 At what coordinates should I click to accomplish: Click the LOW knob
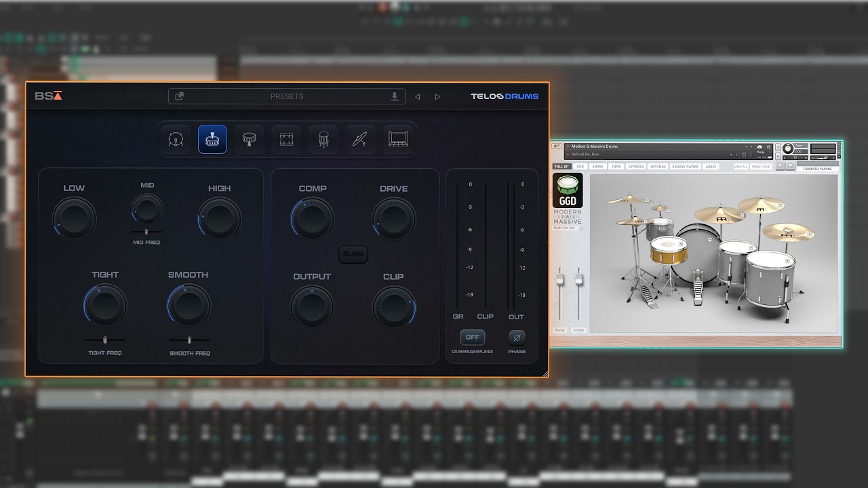(75, 218)
